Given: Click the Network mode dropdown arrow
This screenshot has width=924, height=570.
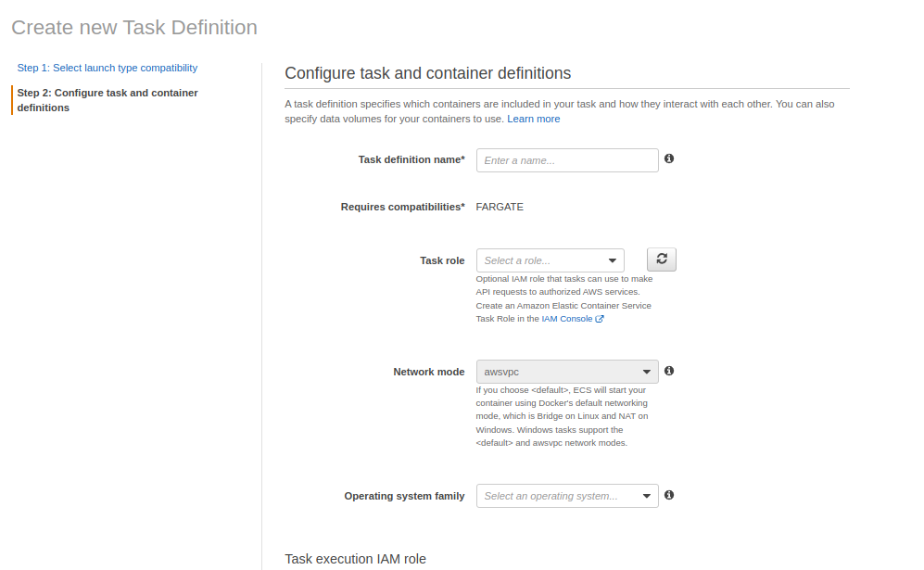Looking at the screenshot, I should pyautogui.click(x=646, y=371).
